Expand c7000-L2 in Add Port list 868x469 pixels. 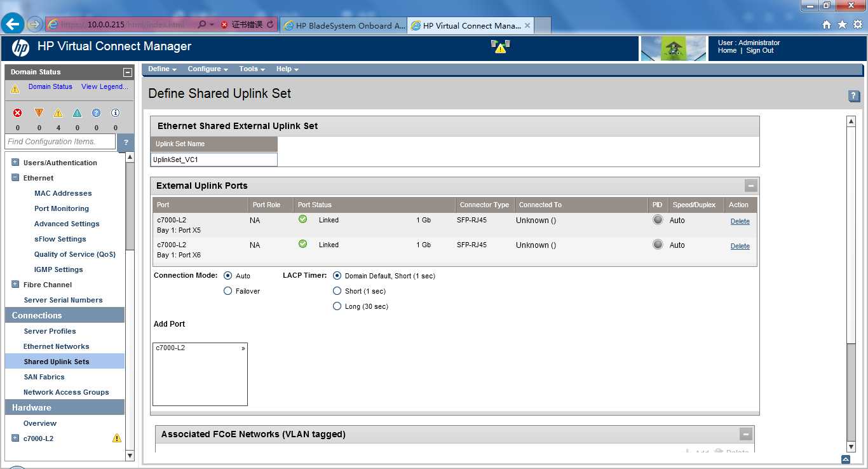point(243,348)
